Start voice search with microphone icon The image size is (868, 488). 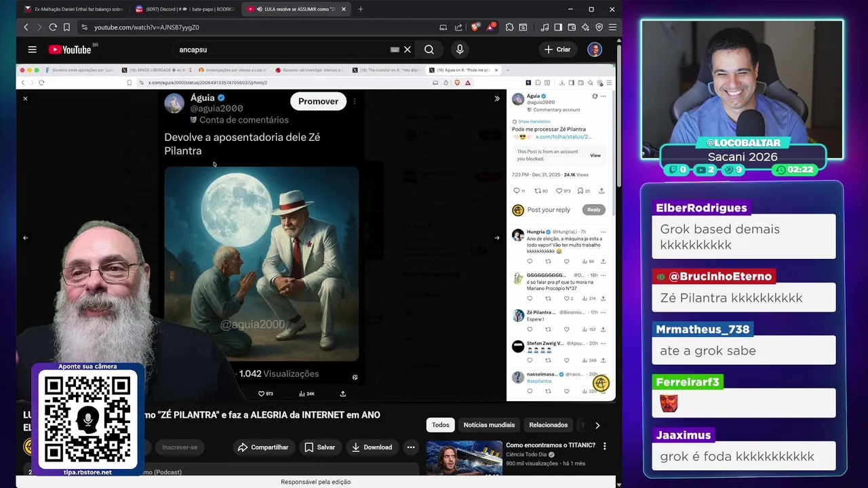click(460, 49)
